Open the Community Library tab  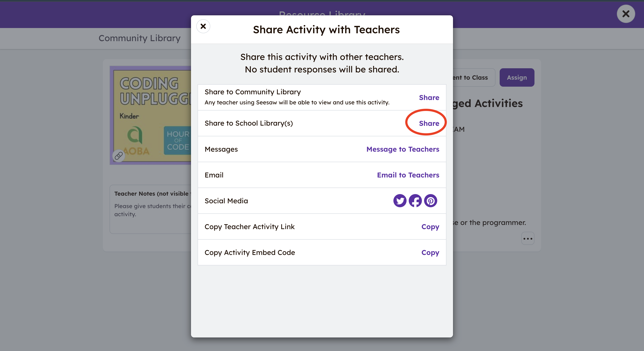pos(140,38)
